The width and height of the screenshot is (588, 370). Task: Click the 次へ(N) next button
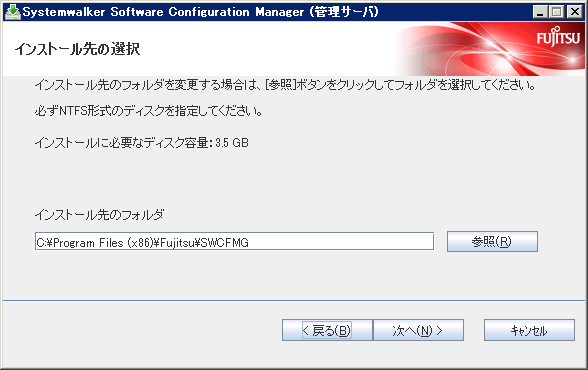click(418, 330)
